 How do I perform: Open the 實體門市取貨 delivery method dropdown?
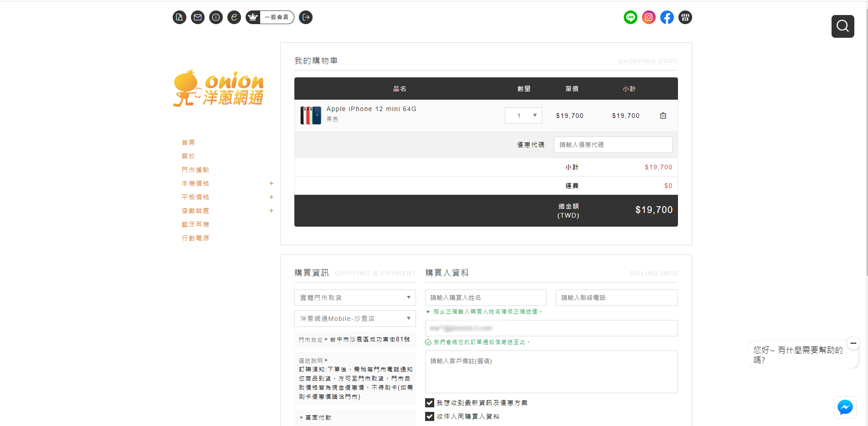point(354,298)
